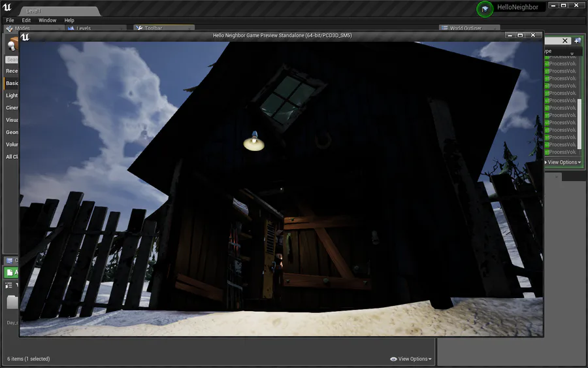Click the World Outliner vertical scrollbar
Viewport: 588px width, 368px height.
point(580,124)
